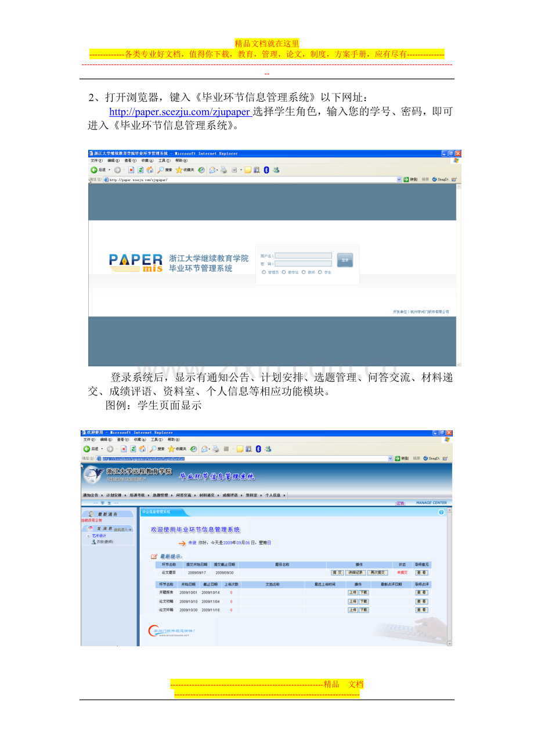The height and width of the screenshot is (756, 534).
Task: Open the address bar dropdown in login browser
Action: click(x=399, y=180)
